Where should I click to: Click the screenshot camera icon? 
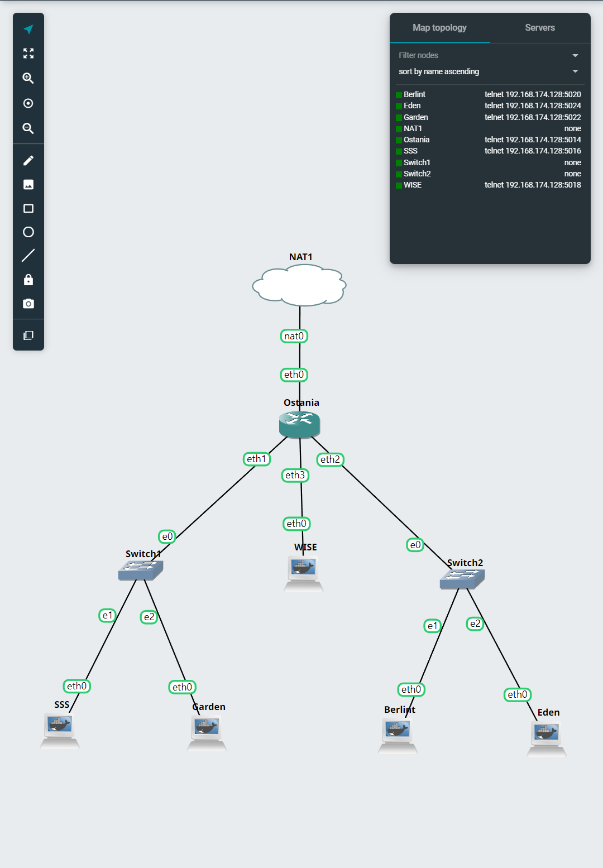click(x=28, y=303)
